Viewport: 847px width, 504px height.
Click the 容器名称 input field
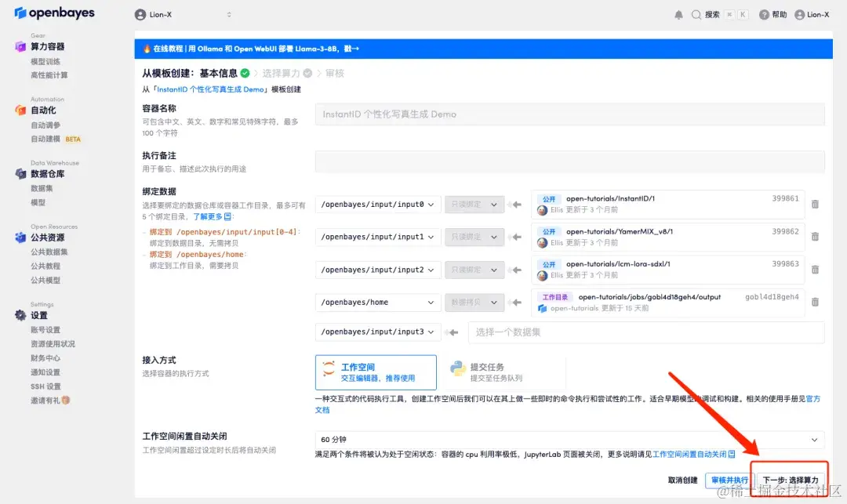(x=570, y=114)
